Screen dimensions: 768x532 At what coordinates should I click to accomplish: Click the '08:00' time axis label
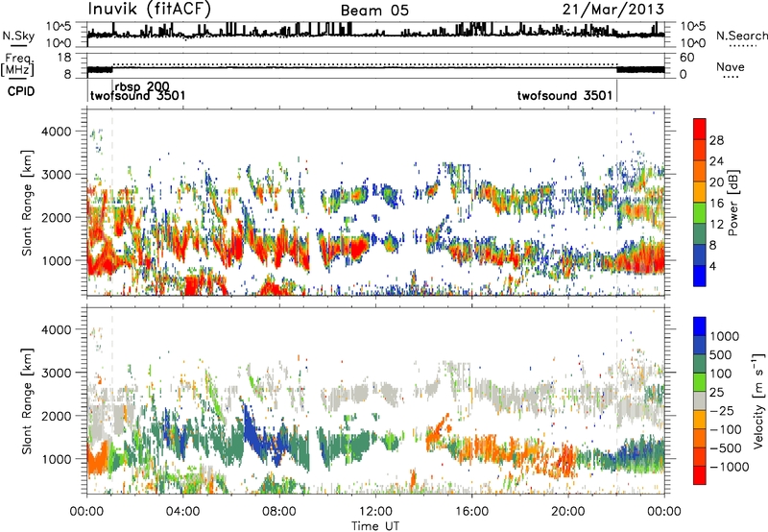tap(278, 512)
